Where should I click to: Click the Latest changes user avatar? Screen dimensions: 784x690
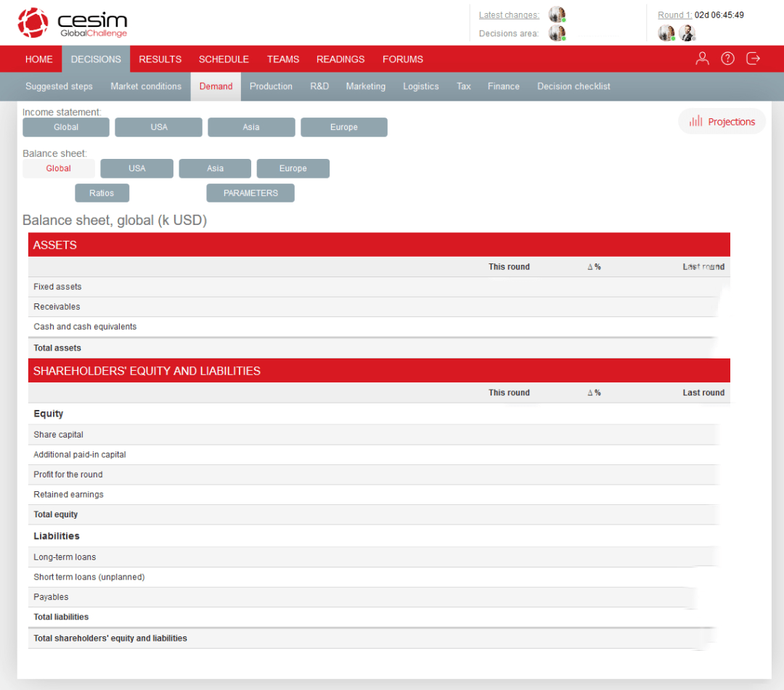(557, 15)
